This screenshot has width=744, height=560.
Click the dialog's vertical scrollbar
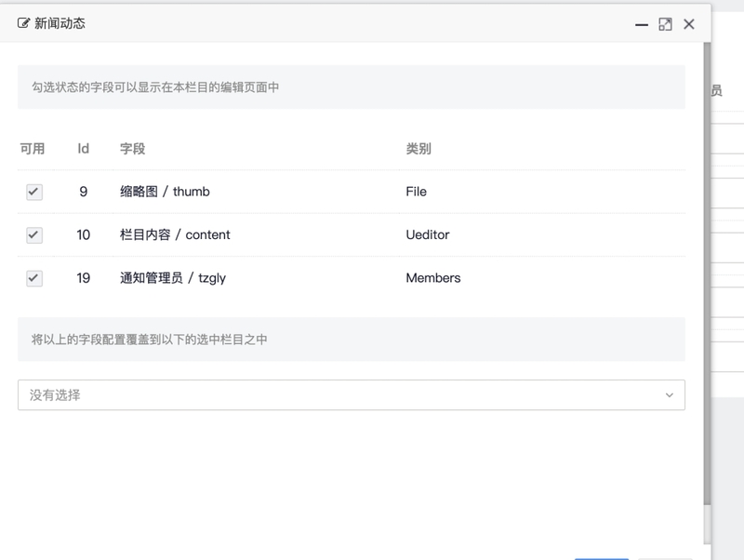click(x=707, y=279)
